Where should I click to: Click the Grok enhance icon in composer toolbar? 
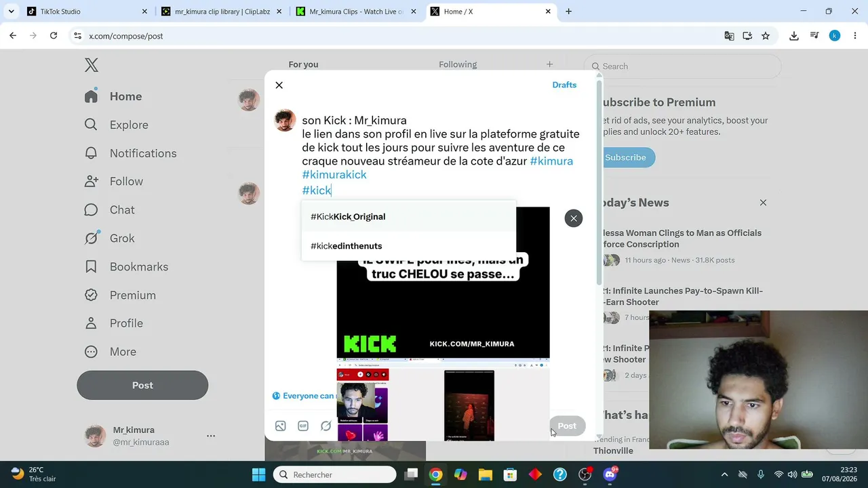click(326, 426)
